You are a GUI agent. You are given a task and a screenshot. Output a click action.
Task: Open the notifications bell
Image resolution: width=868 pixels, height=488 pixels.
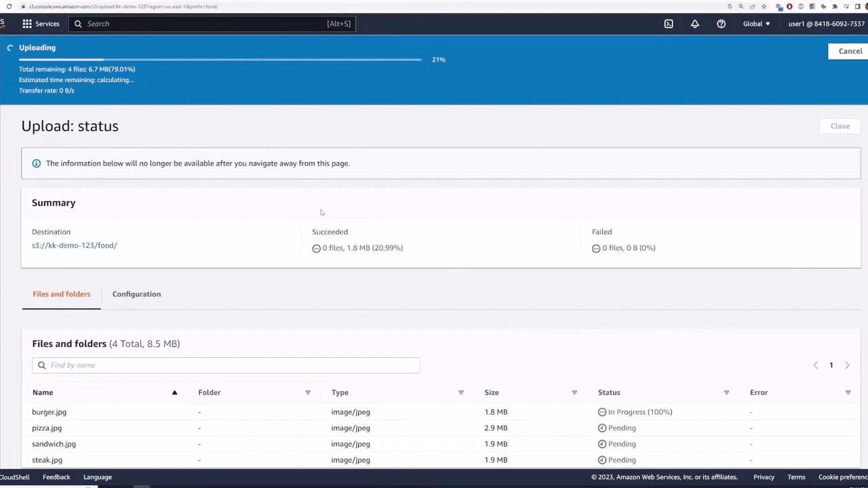tap(694, 23)
